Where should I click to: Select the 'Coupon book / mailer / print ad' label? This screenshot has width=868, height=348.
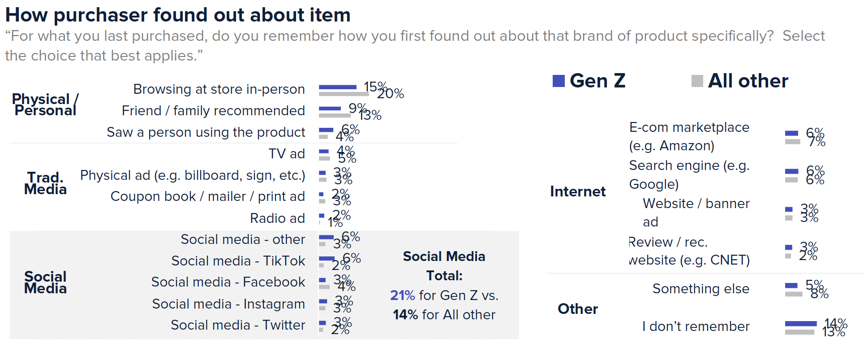point(207,196)
